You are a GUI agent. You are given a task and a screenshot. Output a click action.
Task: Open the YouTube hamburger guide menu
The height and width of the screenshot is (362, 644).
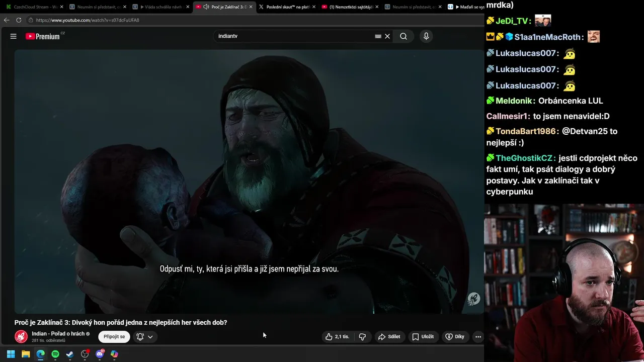pos(14,36)
